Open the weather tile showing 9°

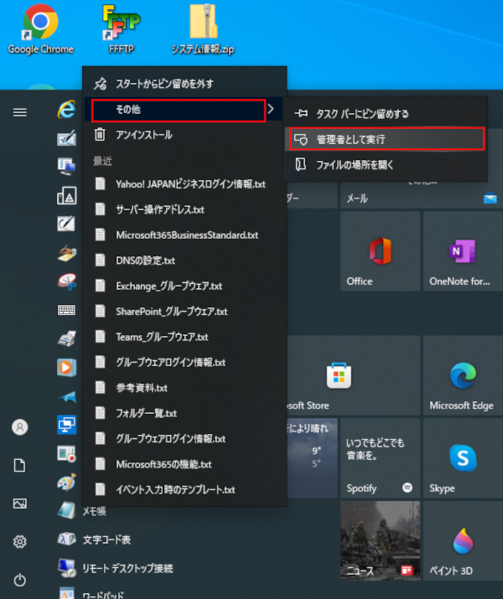coord(312,458)
